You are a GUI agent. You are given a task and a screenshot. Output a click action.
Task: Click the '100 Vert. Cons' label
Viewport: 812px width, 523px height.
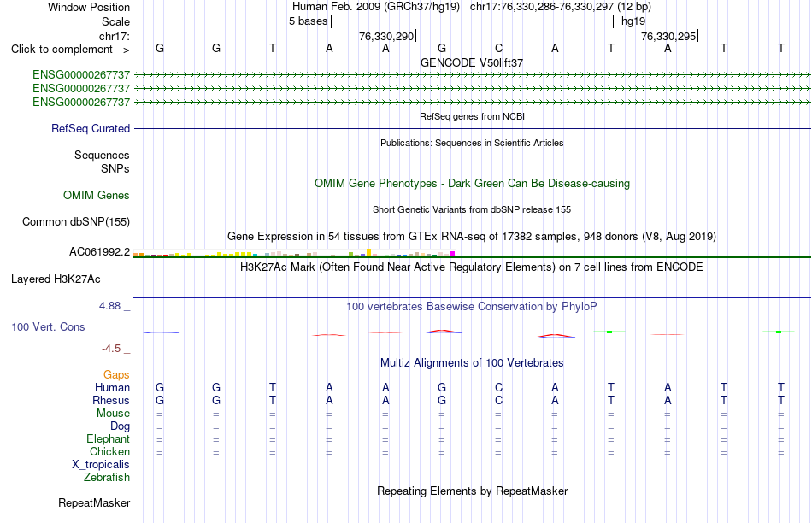click(48, 326)
